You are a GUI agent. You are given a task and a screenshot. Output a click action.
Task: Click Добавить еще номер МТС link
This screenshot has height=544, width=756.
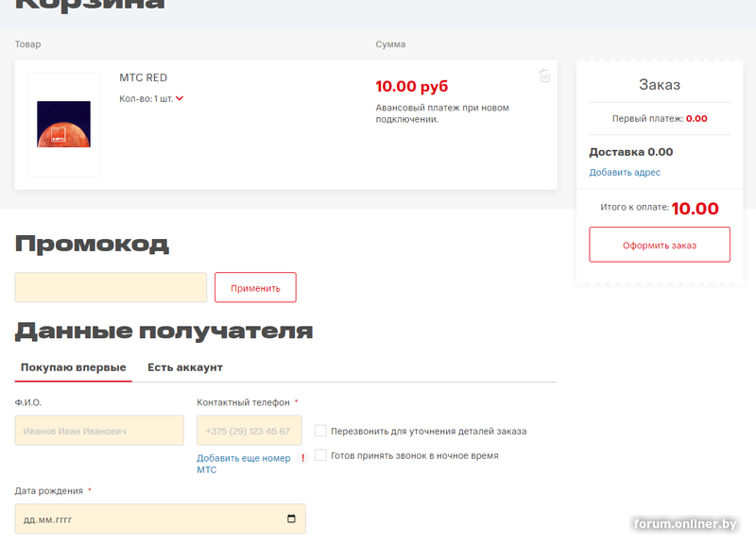point(244,464)
